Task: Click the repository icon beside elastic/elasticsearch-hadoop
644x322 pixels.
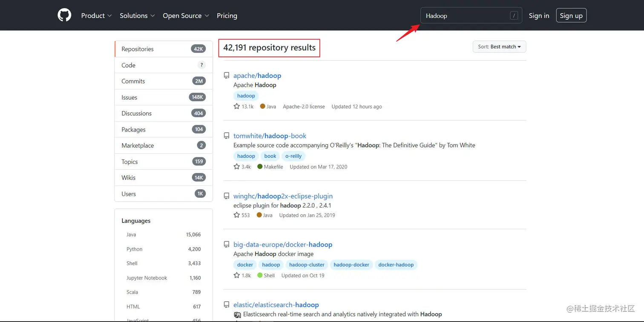Action: 227,305
